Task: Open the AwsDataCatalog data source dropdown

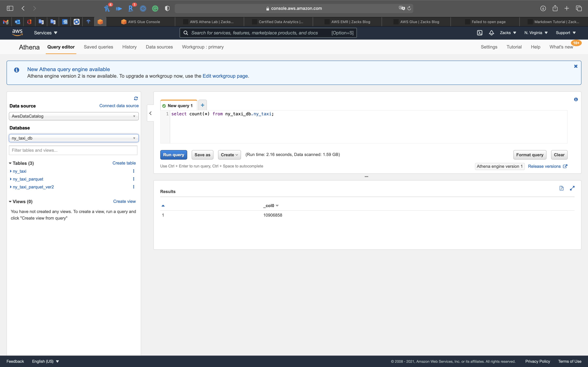Action: (x=74, y=116)
